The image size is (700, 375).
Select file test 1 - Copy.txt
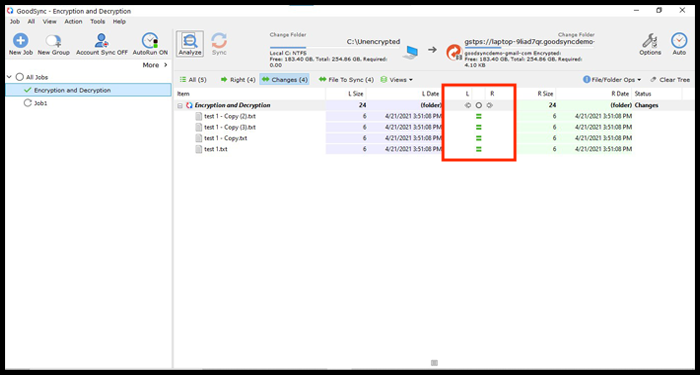(x=225, y=138)
